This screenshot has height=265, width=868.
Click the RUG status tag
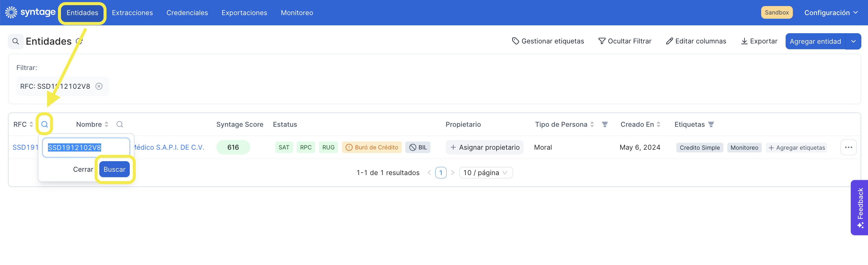click(328, 147)
